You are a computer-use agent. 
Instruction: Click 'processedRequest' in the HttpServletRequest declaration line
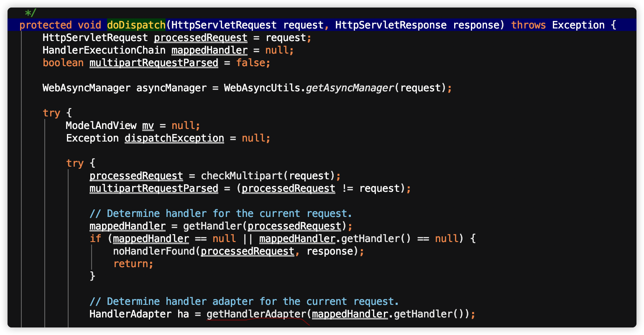(201, 38)
